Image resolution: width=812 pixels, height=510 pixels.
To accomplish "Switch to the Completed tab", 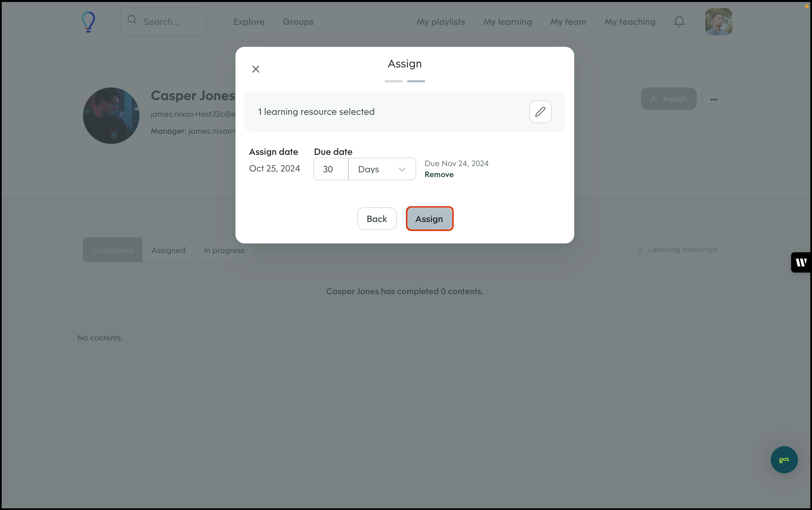I will 113,250.
